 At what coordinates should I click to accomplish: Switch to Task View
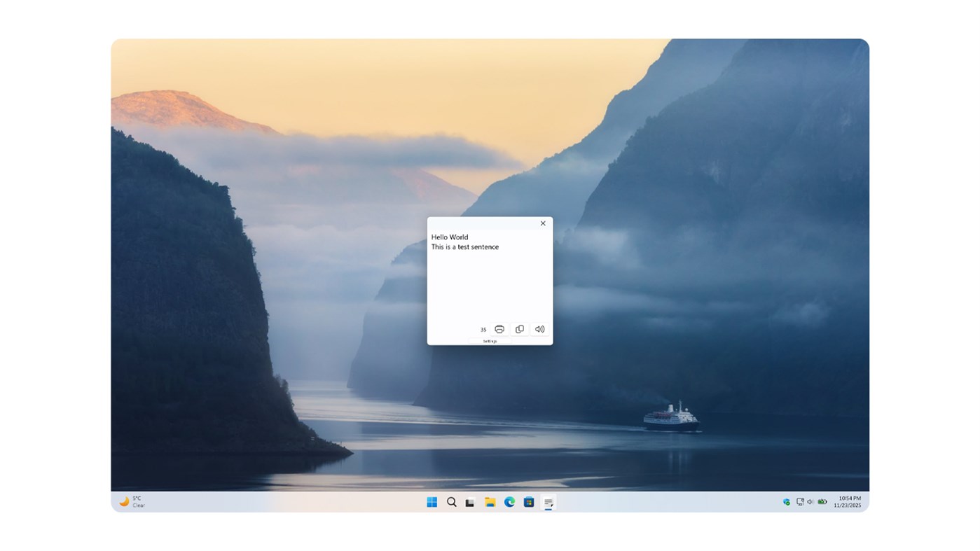468,501
